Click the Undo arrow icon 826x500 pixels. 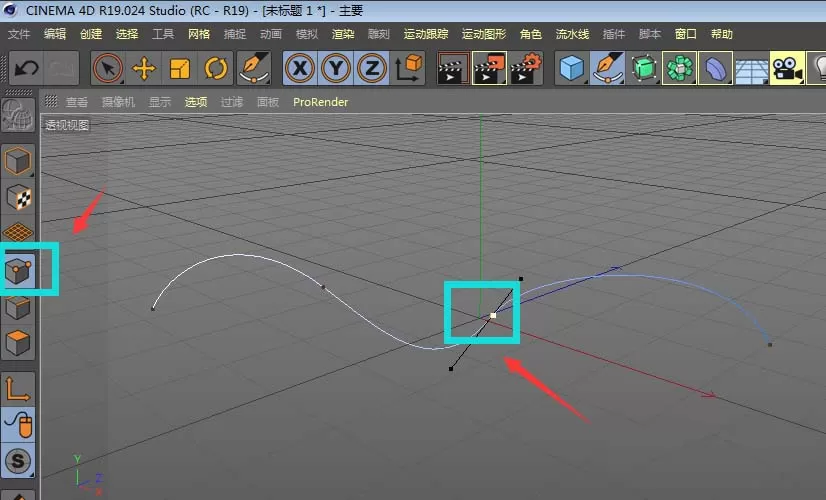point(26,68)
